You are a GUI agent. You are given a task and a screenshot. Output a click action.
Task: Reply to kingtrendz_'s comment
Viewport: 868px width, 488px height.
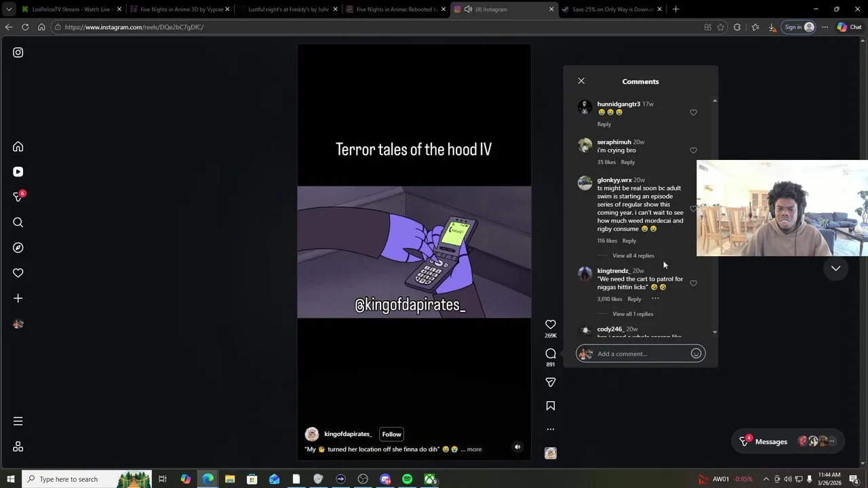coord(634,299)
